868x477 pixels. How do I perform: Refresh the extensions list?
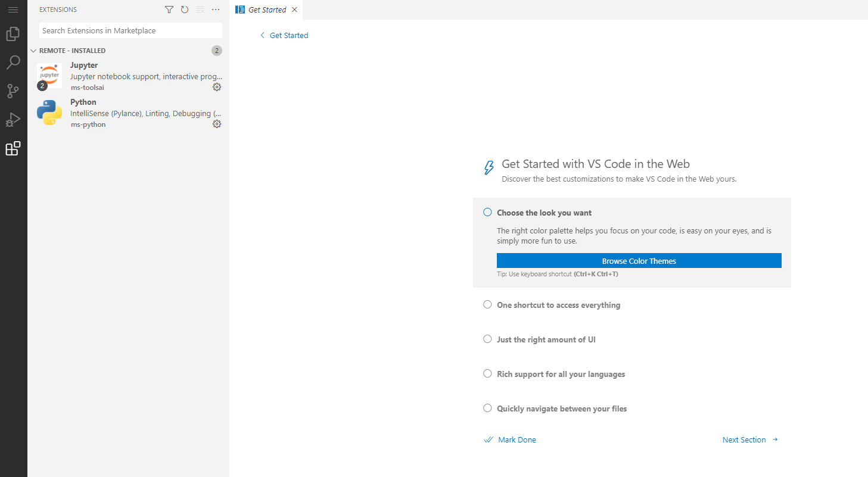point(185,10)
